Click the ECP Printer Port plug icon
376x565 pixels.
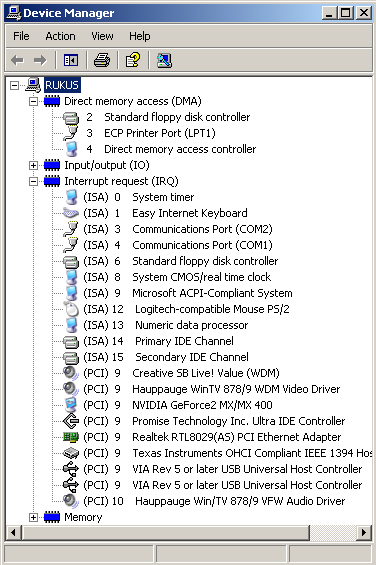point(71,133)
